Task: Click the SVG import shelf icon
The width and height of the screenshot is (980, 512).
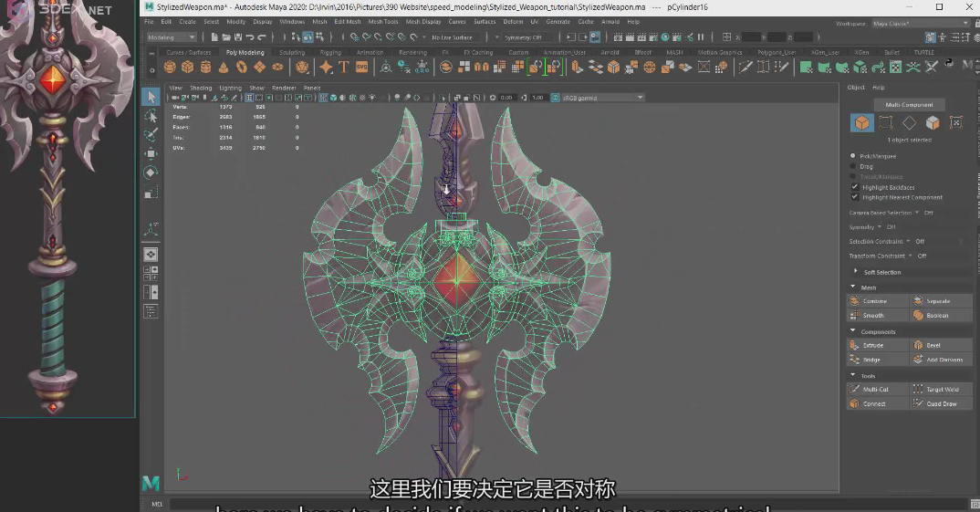Action: click(x=361, y=67)
